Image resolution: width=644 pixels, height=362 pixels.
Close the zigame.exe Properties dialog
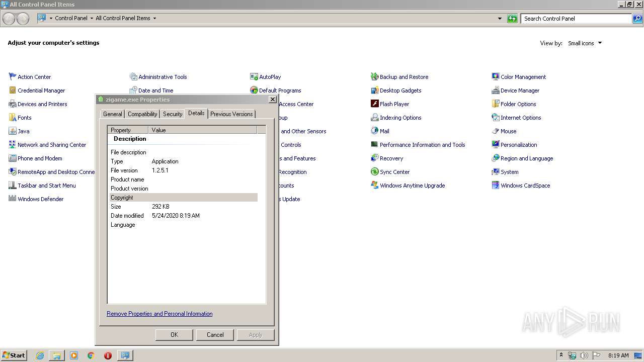273,100
